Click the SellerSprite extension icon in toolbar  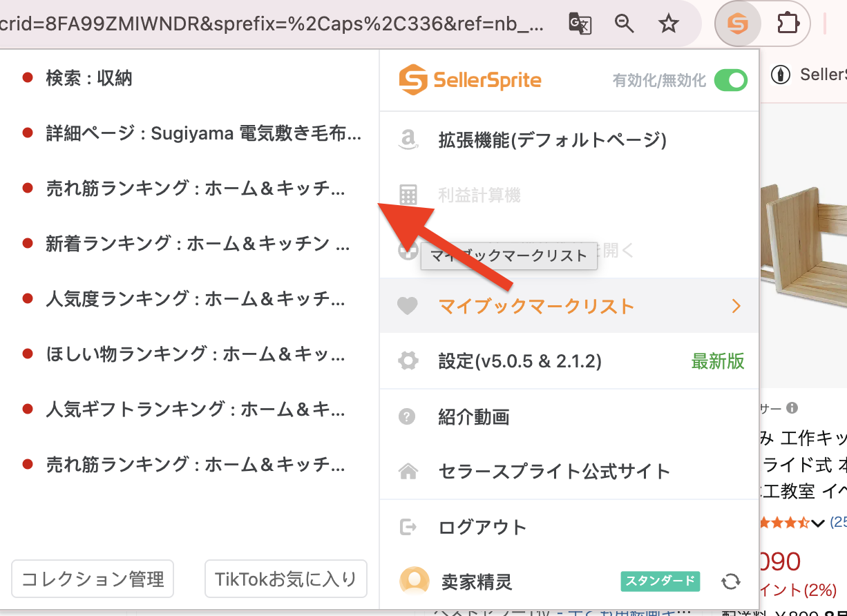(x=738, y=25)
